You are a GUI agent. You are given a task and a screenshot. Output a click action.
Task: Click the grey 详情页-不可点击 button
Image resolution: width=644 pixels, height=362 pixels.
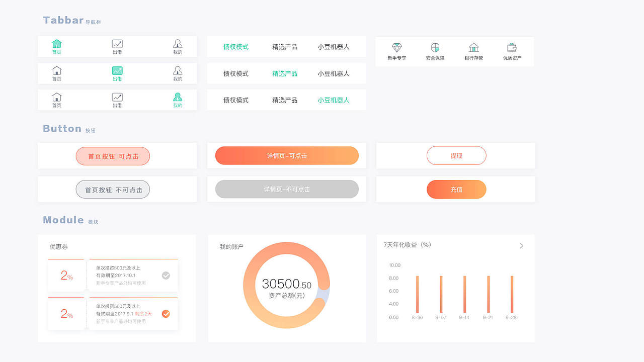[x=287, y=189]
